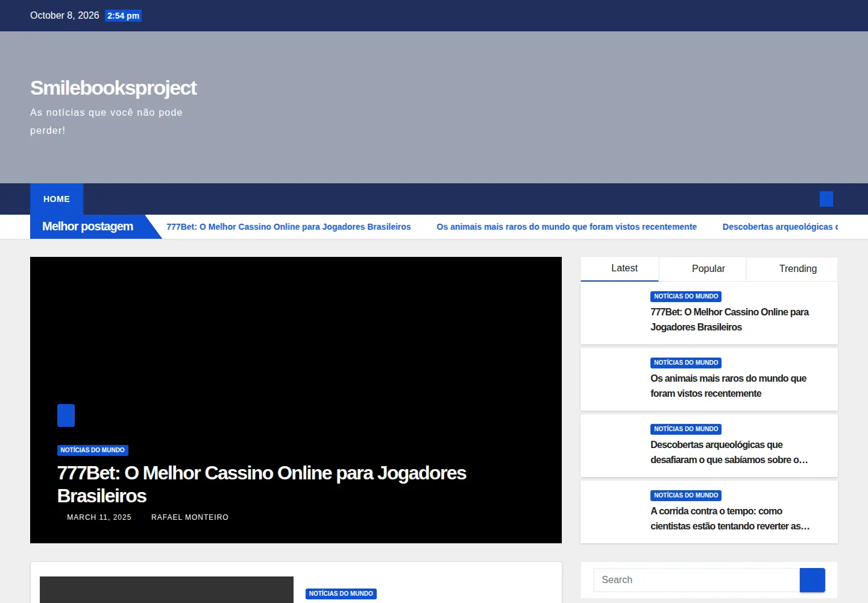Image resolution: width=868 pixels, height=603 pixels.
Task: Click category badge above Os animais sidebar post
Action: (x=686, y=363)
